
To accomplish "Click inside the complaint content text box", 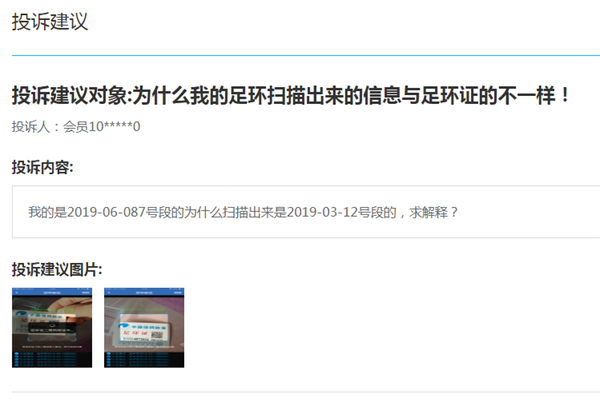I will 306,212.
